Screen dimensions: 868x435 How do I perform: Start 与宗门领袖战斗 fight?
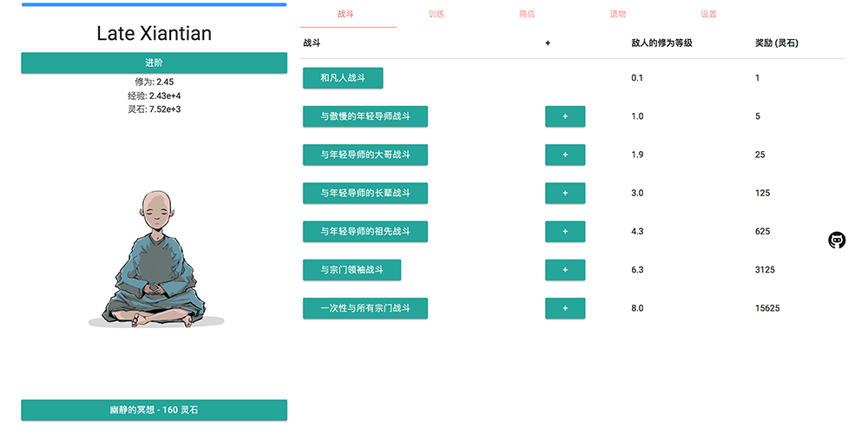[x=352, y=269]
